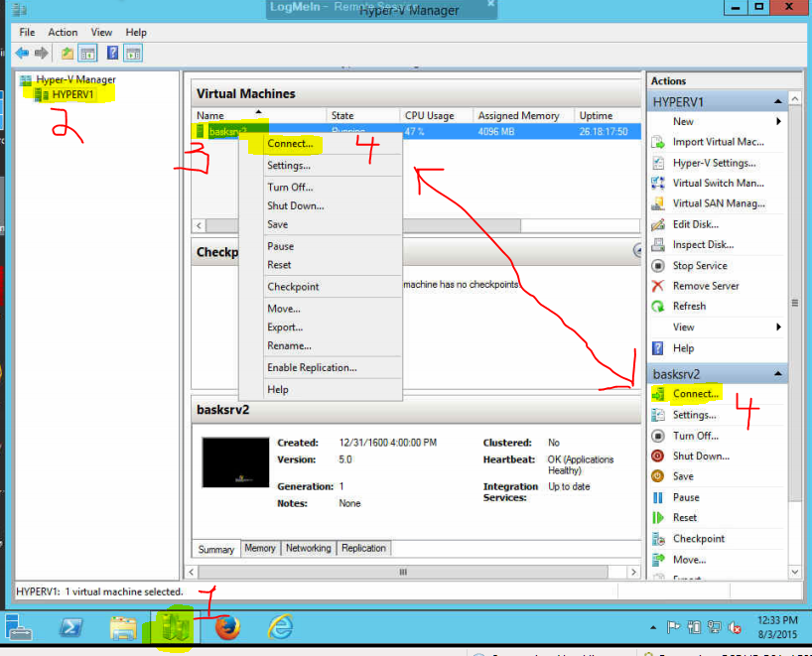The height and width of the screenshot is (656, 812).
Task: Click the Shut Down icon under basksrv2 actions
Action: point(657,457)
